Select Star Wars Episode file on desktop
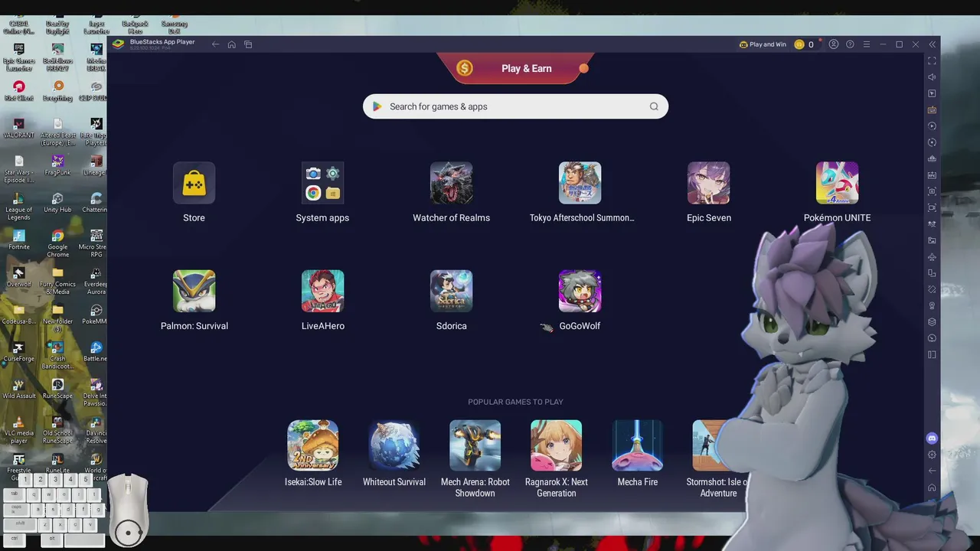Image resolution: width=980 pixels, height=551 pixels. pyautogui.click(x=19, y=168)
